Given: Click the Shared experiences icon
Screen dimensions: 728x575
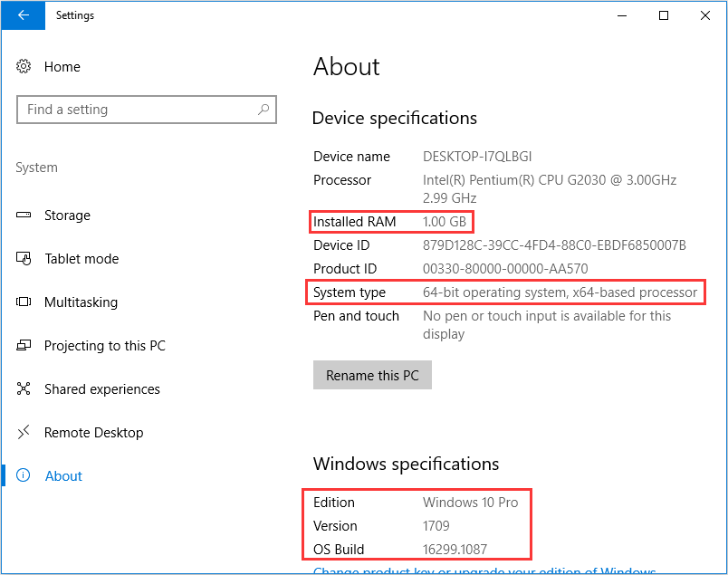Looking at the screenshot, I should (x=24, y=388).
